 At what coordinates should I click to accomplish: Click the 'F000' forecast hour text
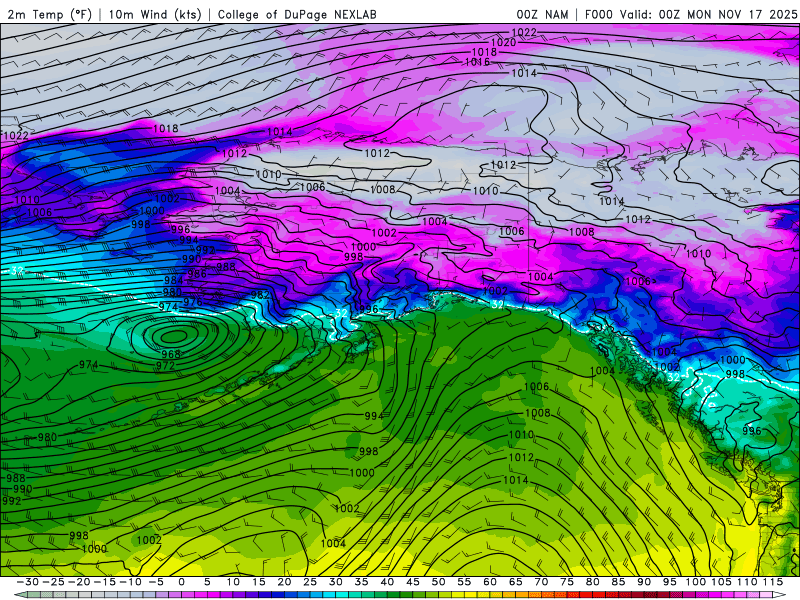click(x=598, y=14)
